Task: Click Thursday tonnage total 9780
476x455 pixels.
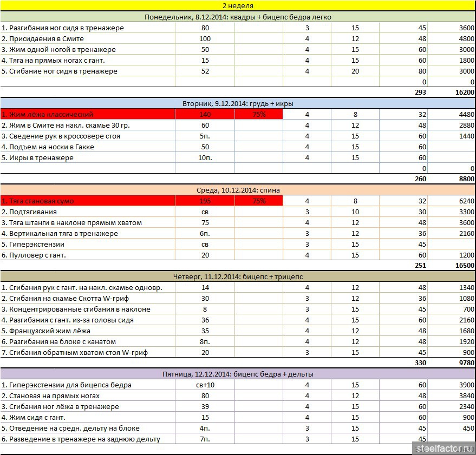Action: (x=467, y=363)
